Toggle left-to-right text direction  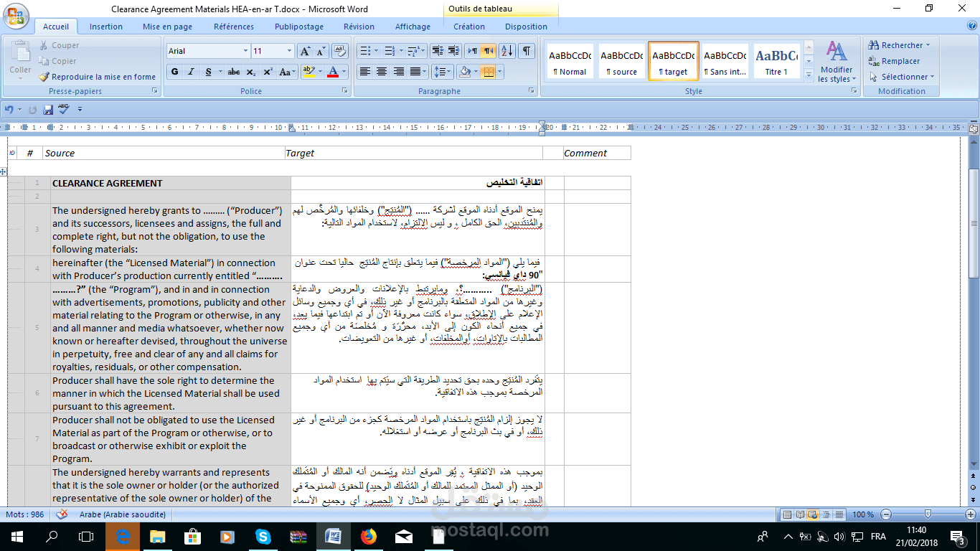click(472, 51)
